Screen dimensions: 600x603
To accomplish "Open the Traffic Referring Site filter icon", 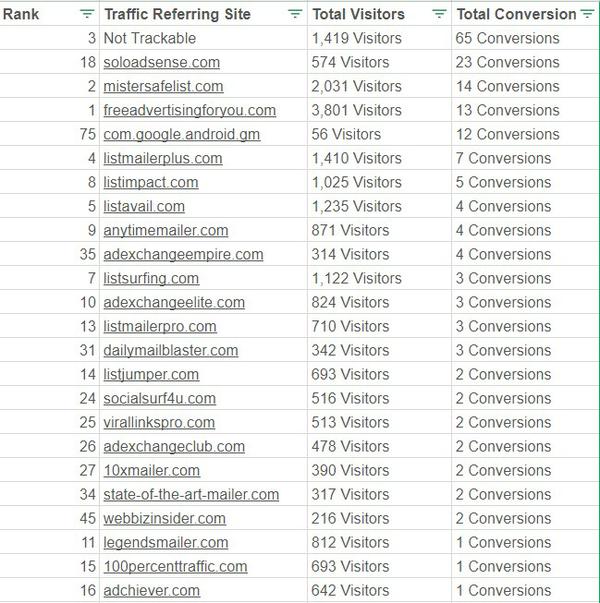I will click(295, 14).
